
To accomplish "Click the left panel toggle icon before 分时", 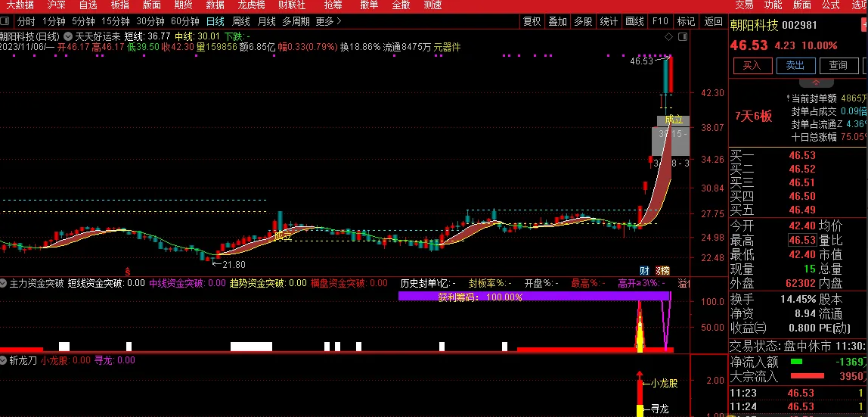I will [6, 21].
